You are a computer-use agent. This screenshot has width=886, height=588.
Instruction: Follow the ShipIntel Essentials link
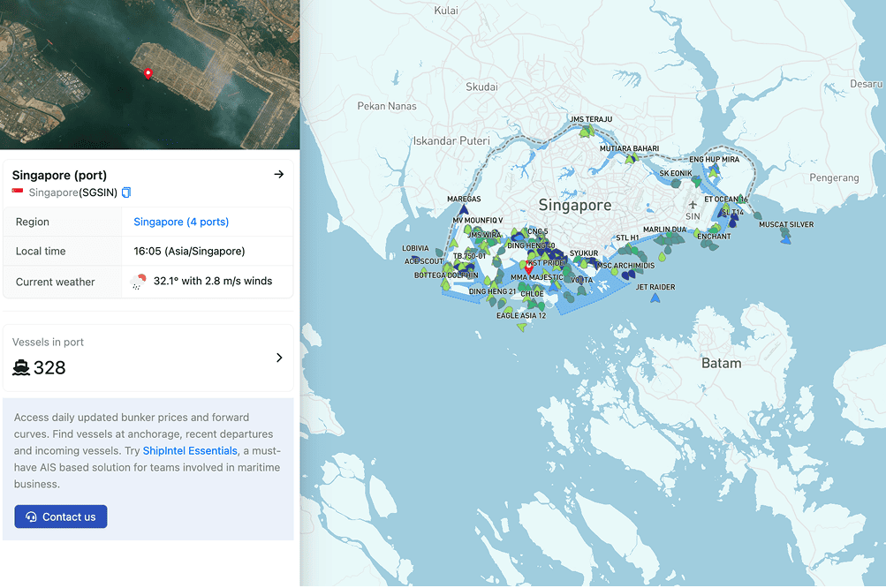click(x=190, y=450)
